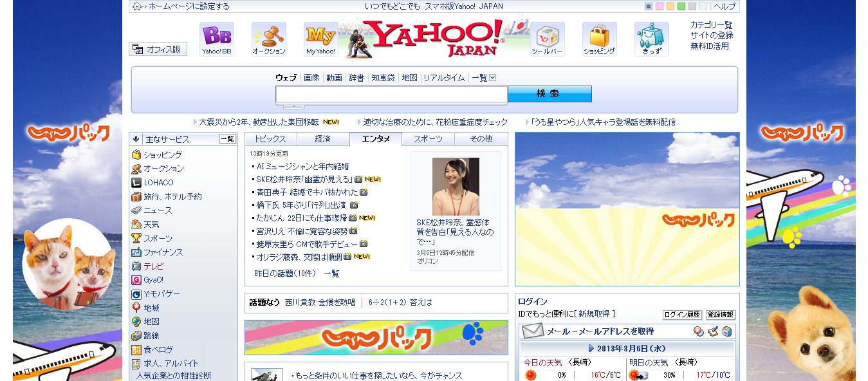868x381 pixels.
Task: Select the リアルタイム search tab
Action: pos(444,78)
